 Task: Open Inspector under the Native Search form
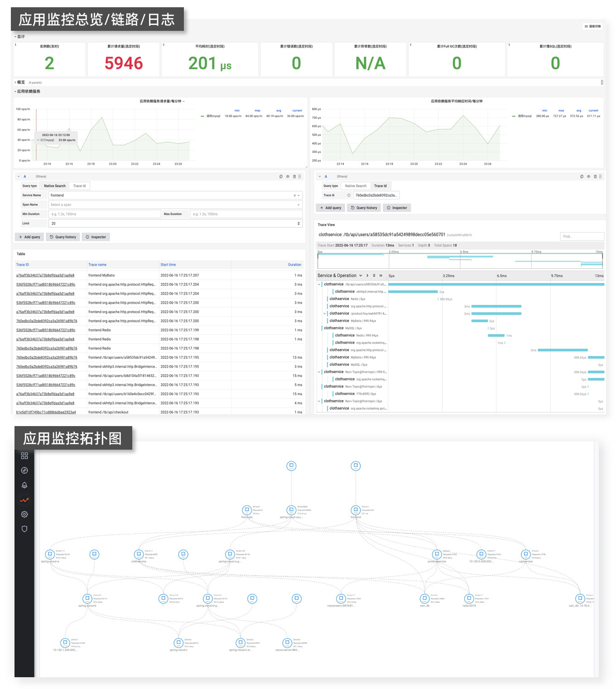point(96,237)
